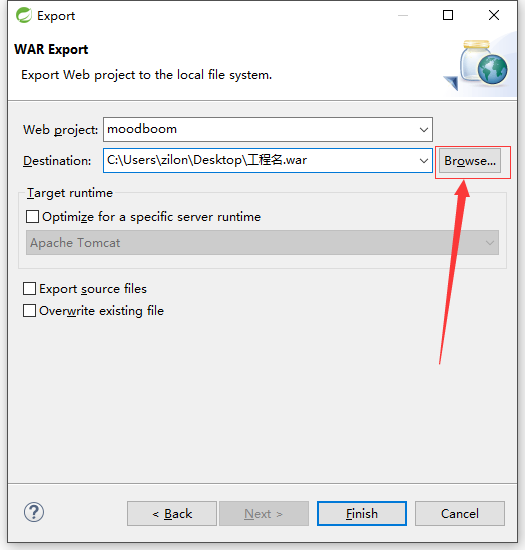
Task: Click the disabled Apache Tomcat runtime combo
Action: pyautogui.click(x=262, y=242)
